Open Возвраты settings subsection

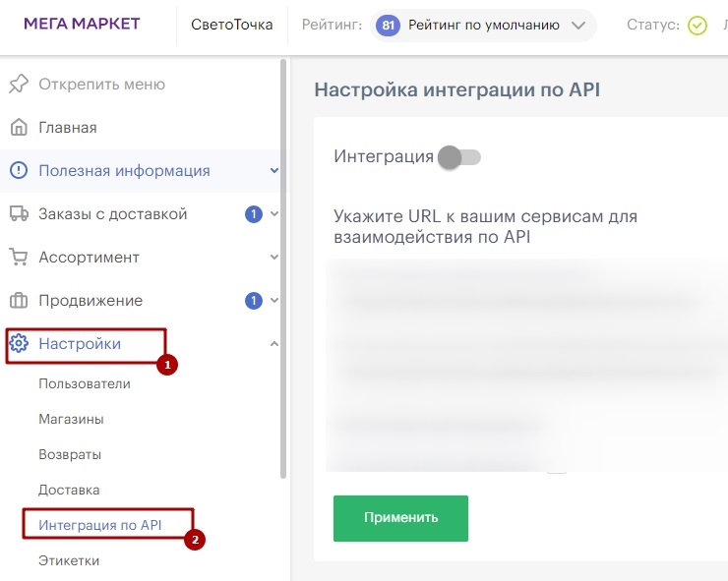(x=70, y=454)
